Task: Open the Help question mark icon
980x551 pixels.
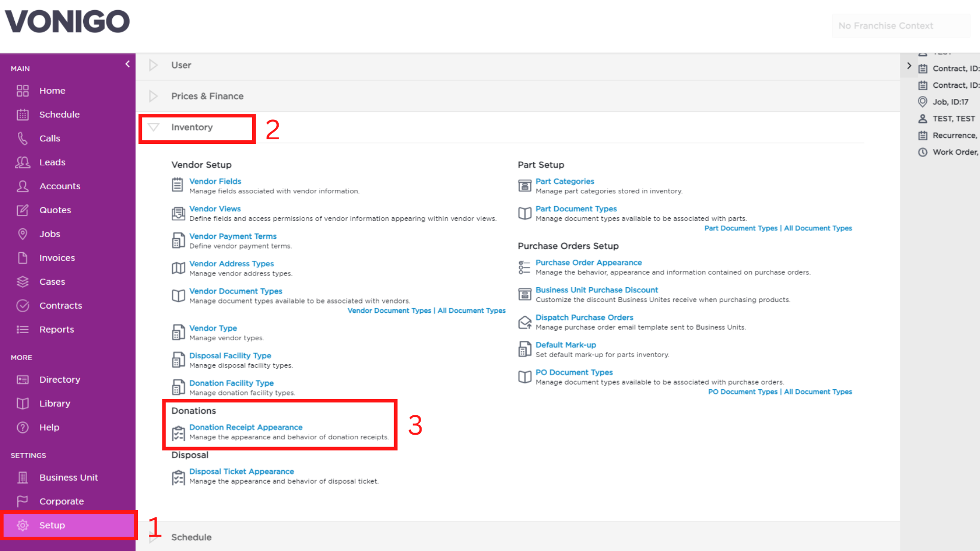Action: pyautogui.click(x=22, y=428)
